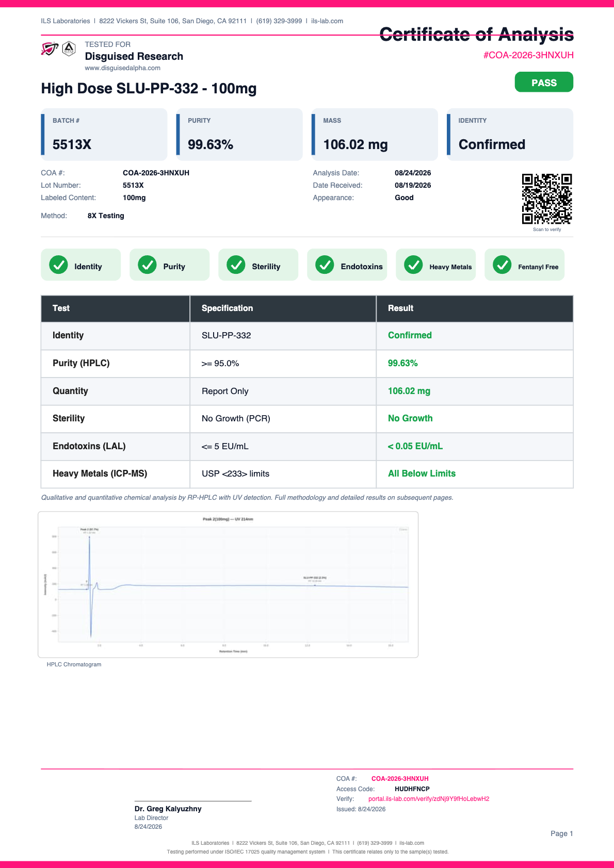Click the 106.02 mg Quantity result

409,391
